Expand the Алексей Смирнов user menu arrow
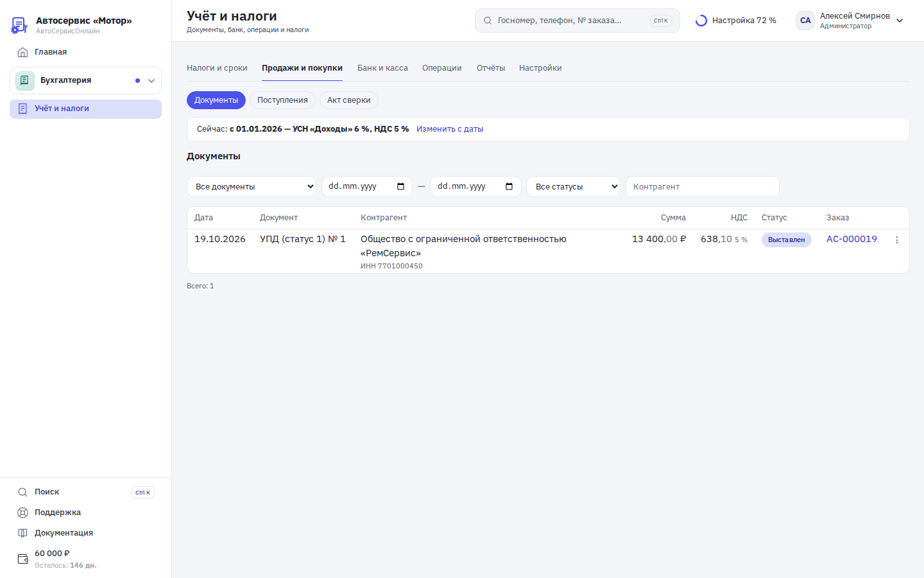 (900, 21)
